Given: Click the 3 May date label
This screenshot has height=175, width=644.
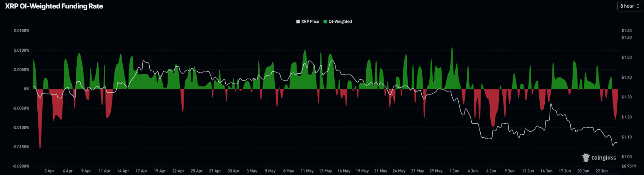Looking at the screenshot, I should (252, 171).
